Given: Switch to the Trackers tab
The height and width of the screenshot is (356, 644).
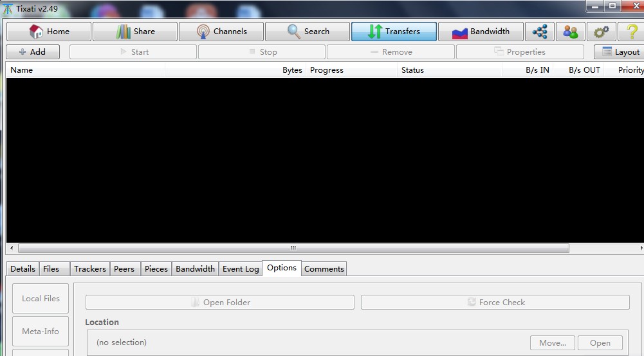Looking at the screenshot, I should tap(90, 269).
